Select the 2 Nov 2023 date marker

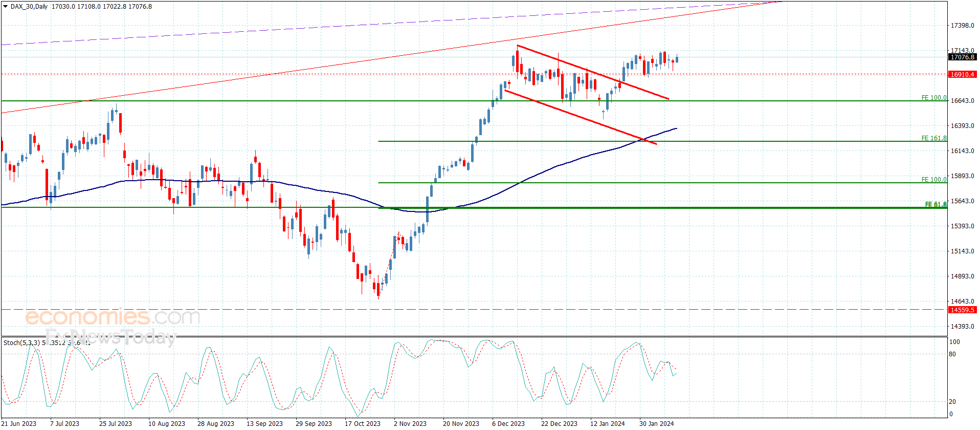click(410, 423)
